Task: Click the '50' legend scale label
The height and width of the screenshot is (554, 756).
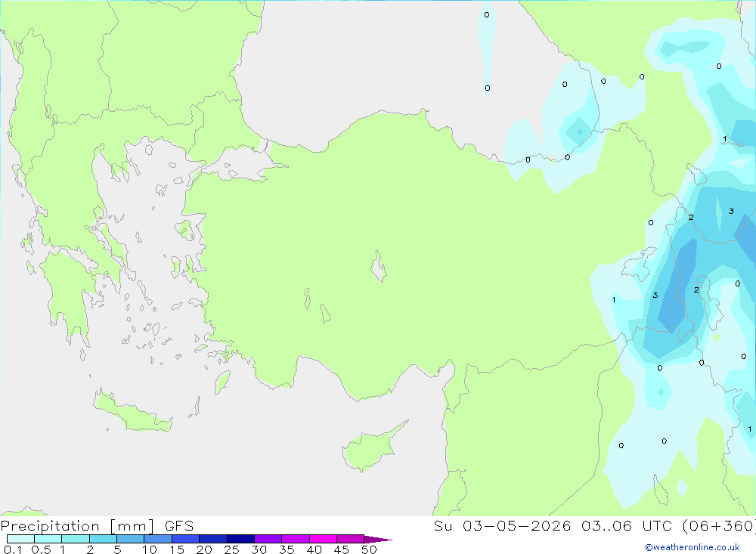Action: [369, 549]
